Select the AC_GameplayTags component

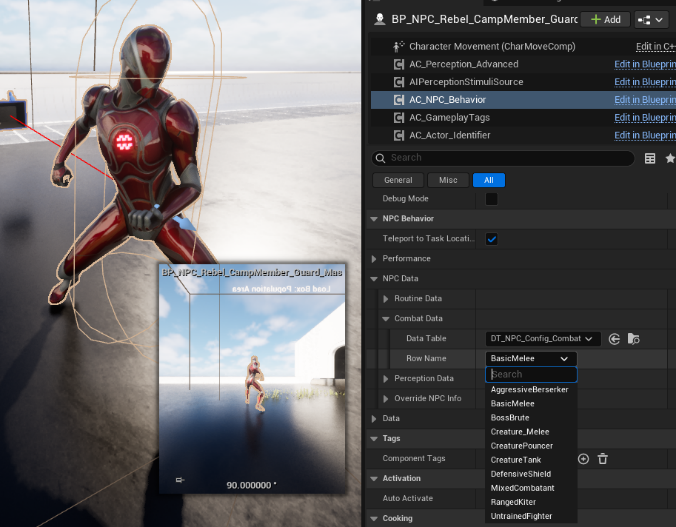tap(449, 118)
